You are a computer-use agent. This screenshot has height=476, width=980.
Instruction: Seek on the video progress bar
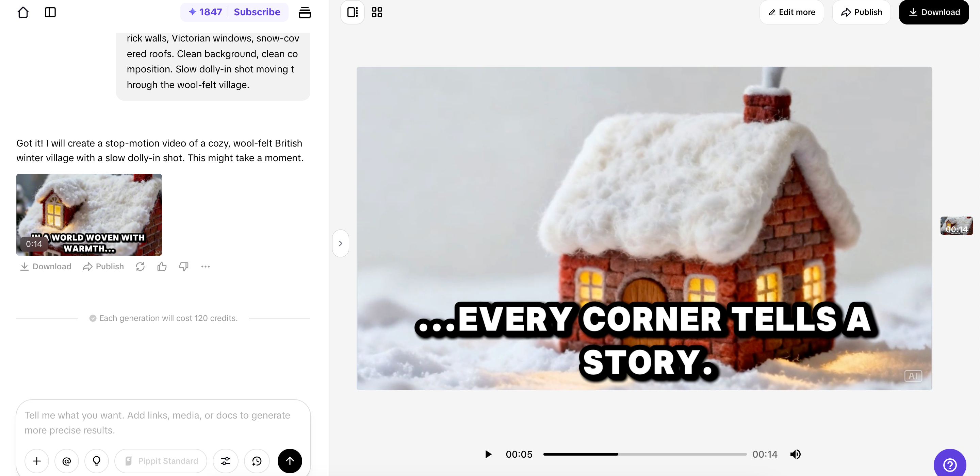645,454
